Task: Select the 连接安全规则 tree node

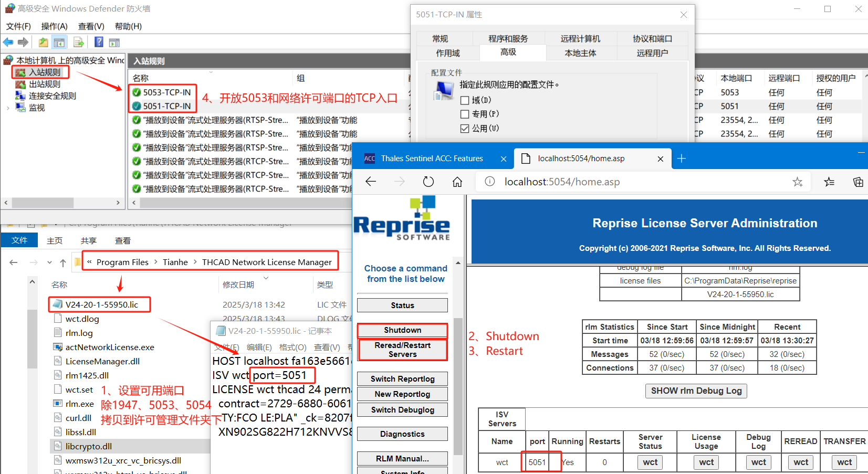Action: [53, 96]
